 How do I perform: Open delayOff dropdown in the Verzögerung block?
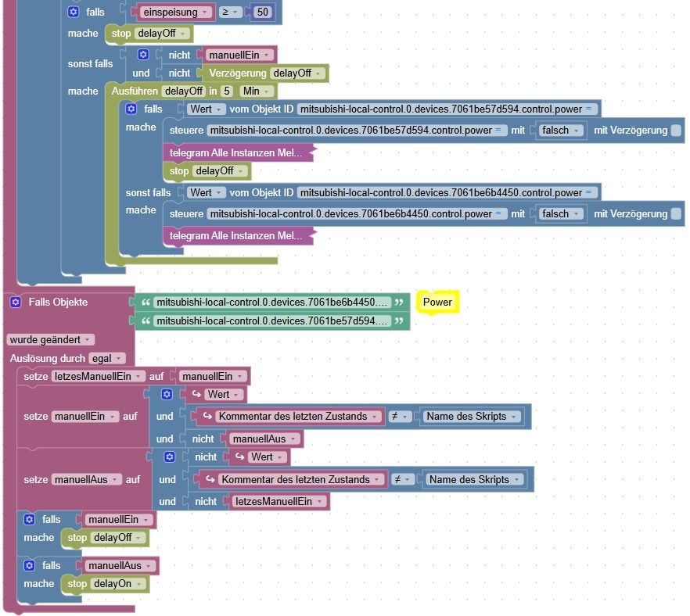coord(297,73)
